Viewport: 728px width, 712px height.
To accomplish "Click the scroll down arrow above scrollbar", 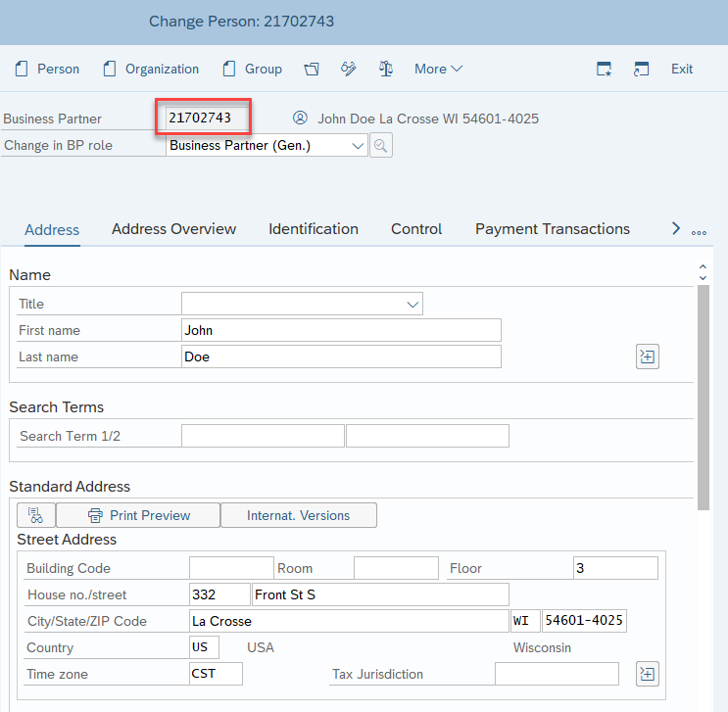I will point(703,277).
